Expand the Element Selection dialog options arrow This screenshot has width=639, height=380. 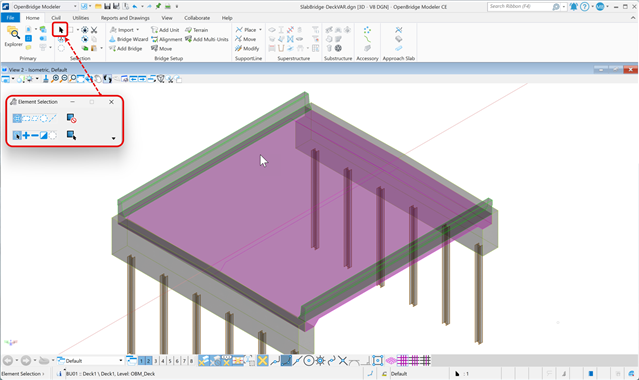(x=113, y=138)
